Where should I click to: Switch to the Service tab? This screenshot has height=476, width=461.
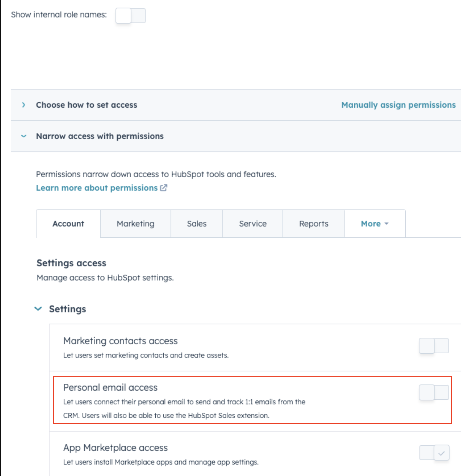point(252,224)
